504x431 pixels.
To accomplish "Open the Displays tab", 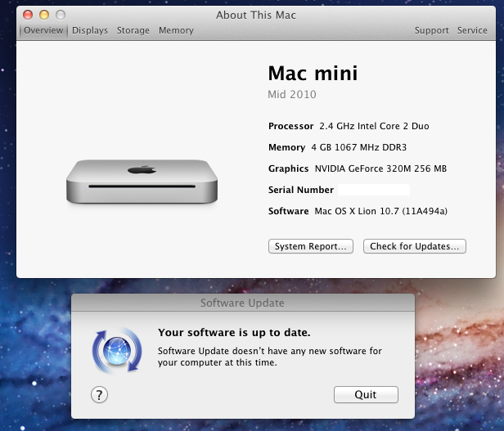I will 90,30.
